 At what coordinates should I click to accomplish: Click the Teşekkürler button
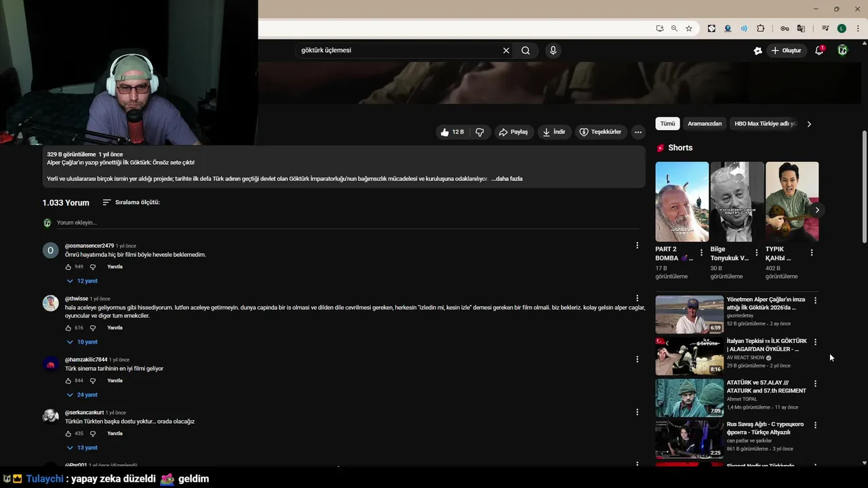tap(600, 132)
